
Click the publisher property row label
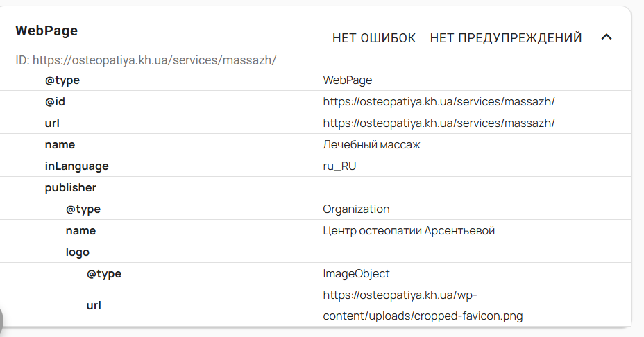pyautogui.click(x=70, y=188)
